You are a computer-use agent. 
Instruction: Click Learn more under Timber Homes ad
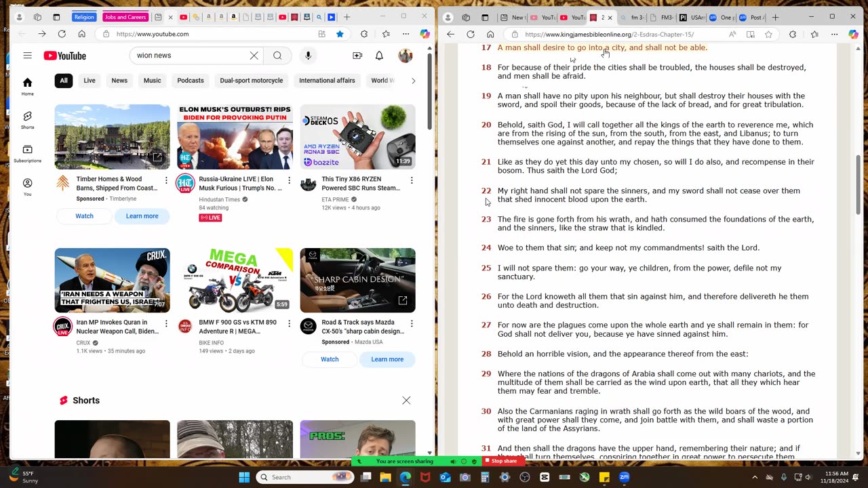(142, 216)
